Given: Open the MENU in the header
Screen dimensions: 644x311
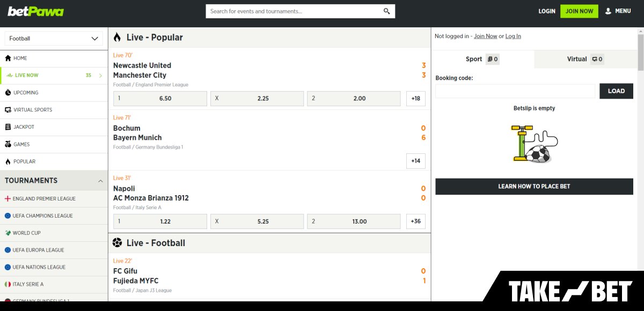Looking at the screenshot, I should 618,11.
